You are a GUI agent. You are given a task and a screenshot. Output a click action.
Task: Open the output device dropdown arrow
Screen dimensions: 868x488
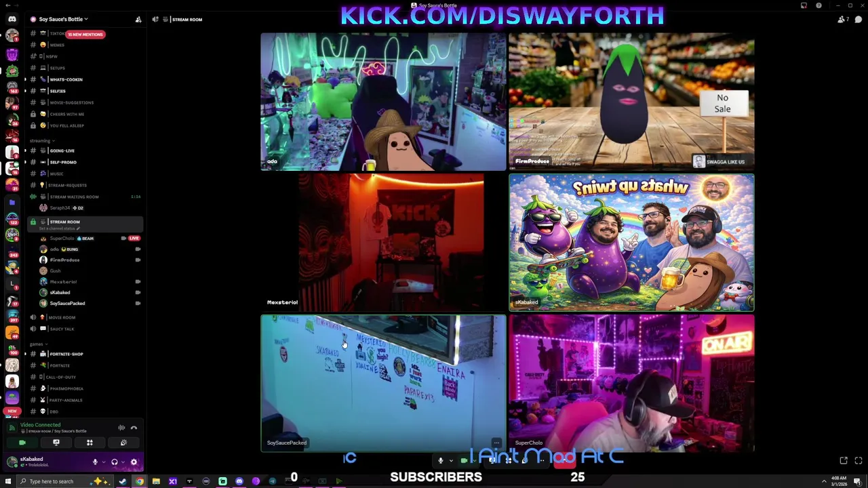click(123, 462)
